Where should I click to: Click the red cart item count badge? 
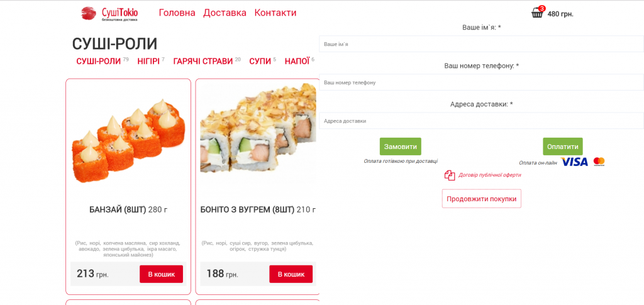tap(541, 8)
